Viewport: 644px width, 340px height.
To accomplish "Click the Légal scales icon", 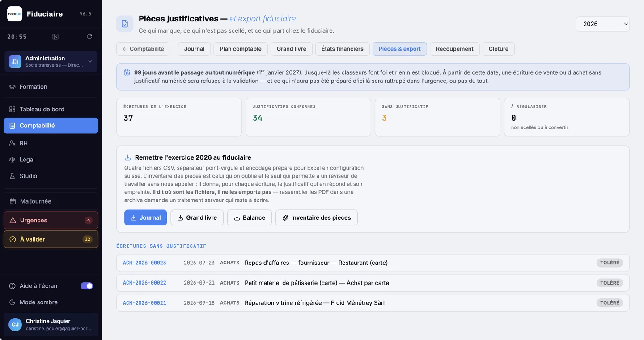I will (12, 160).
